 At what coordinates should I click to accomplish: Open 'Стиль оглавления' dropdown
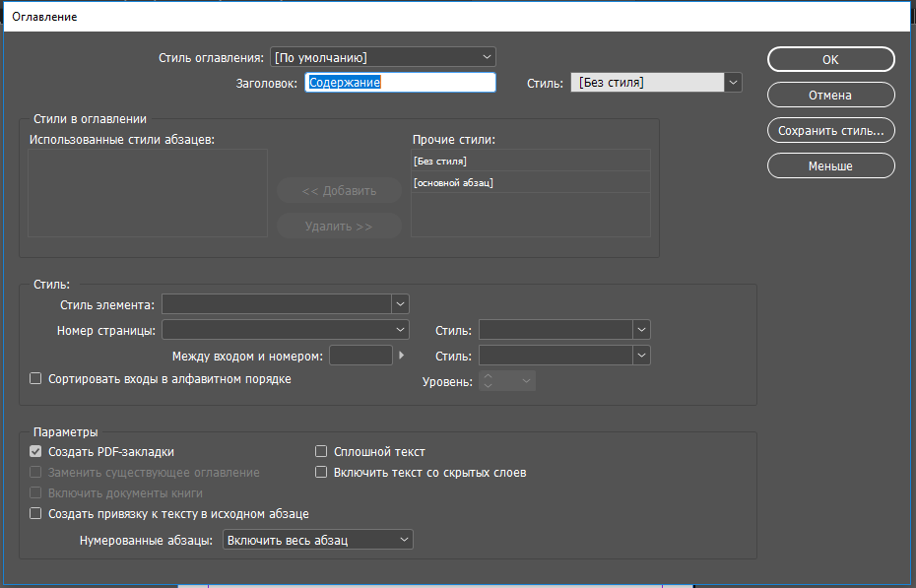[382, 57]
